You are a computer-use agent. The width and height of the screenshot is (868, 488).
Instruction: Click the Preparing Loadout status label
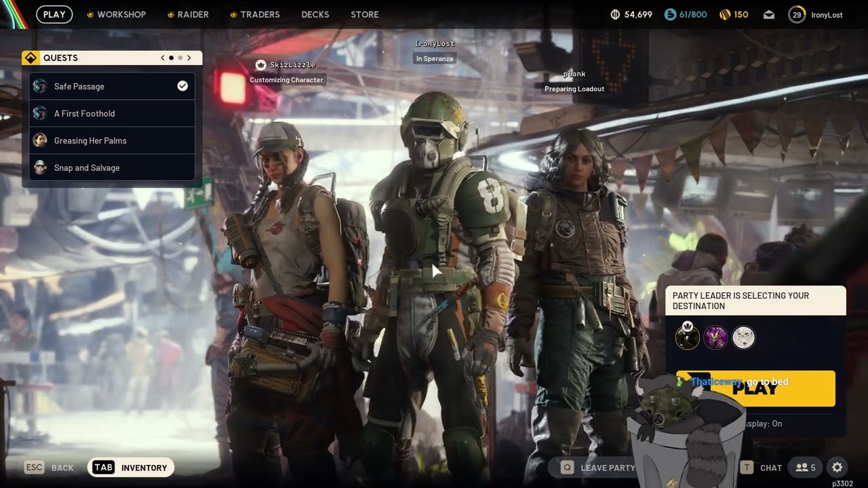click(x=574, y=89)
